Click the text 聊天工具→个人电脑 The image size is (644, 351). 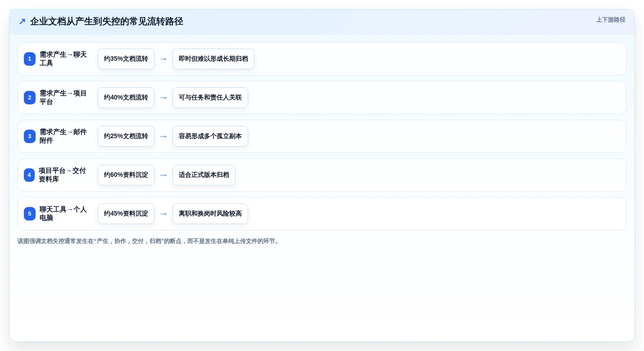point(63,214)
